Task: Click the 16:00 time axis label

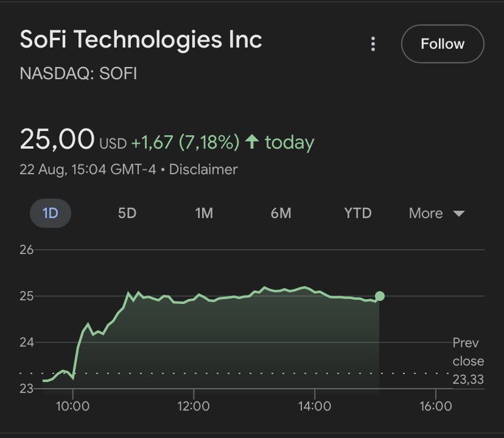Action: (x=436, y=406)
